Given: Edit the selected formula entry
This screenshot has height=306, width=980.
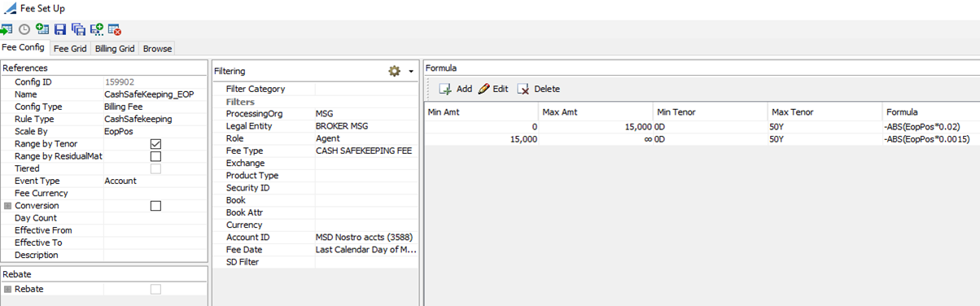Looking at the screenshot, I should click(x=492, y=89).
